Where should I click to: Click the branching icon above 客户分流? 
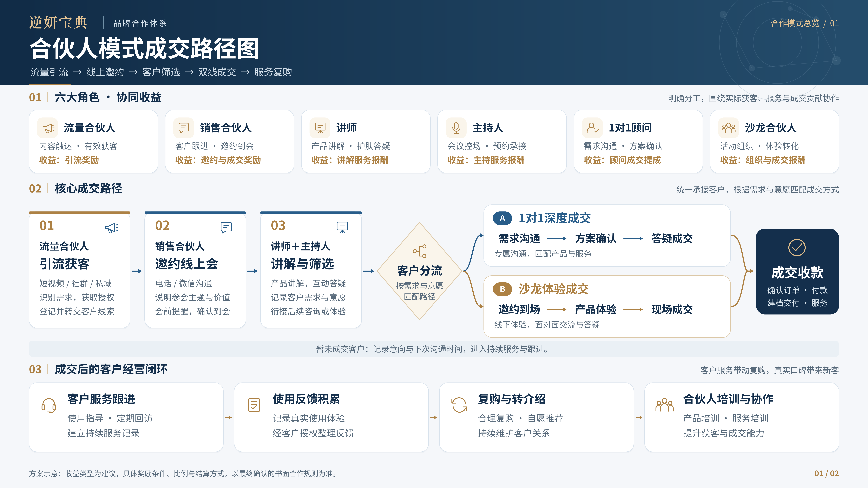coord(420,251)
